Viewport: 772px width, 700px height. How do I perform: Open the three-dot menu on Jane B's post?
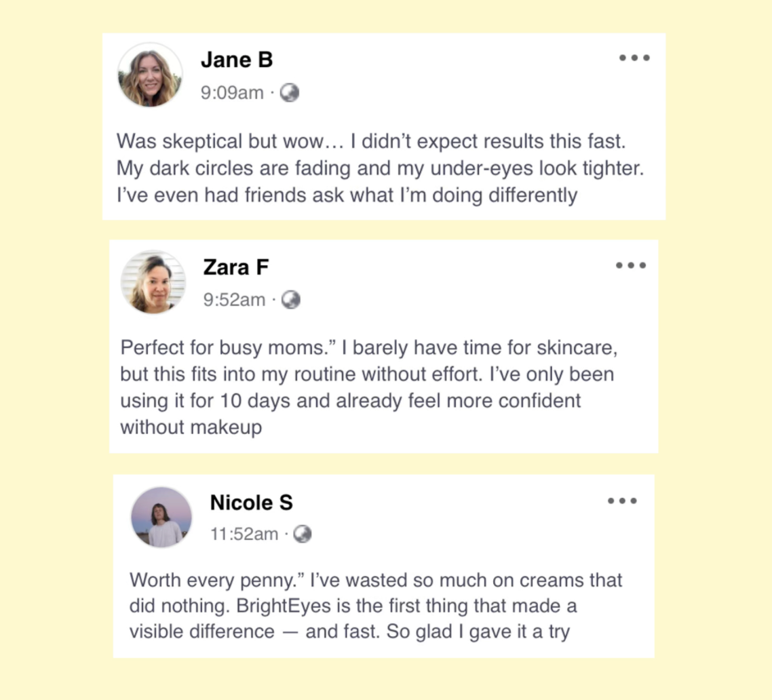pos(635,58)
